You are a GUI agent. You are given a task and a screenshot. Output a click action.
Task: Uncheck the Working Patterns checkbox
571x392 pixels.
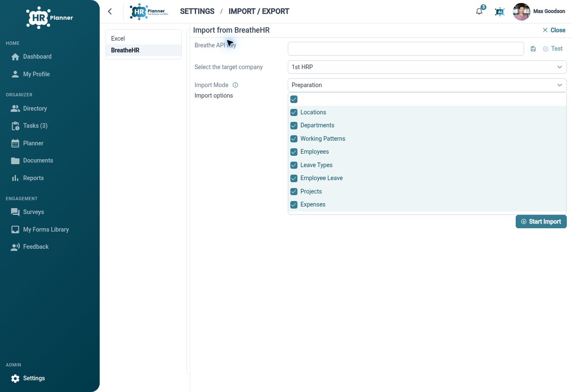tap(294, 139)
